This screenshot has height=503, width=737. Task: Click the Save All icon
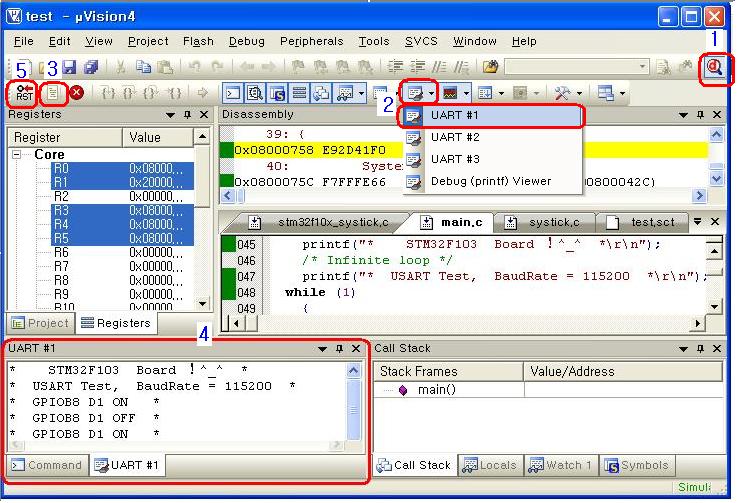coord(91,67)
